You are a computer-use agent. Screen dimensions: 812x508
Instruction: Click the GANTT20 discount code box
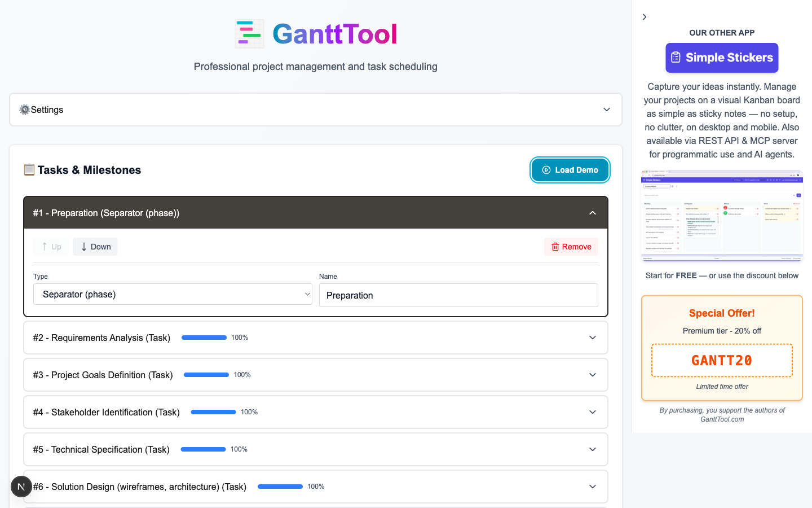pyautogui.click(x=722, y=360)
